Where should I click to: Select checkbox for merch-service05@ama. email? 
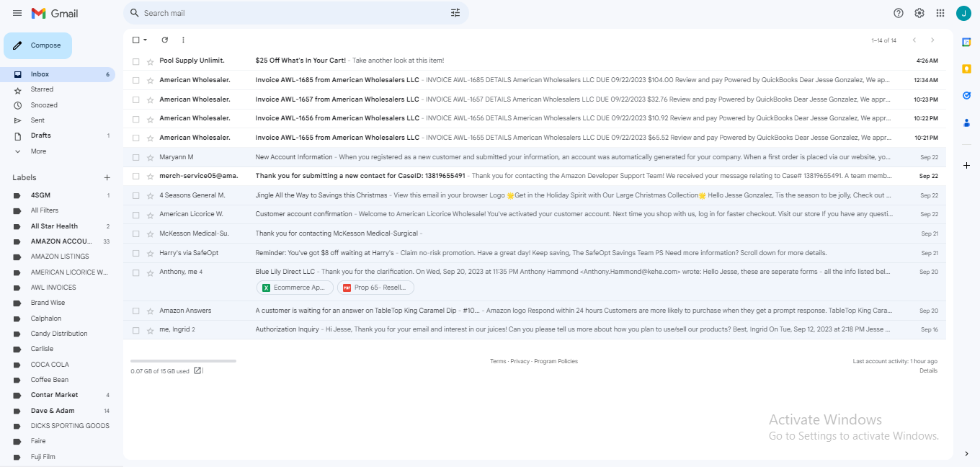[x=135, y=176]
